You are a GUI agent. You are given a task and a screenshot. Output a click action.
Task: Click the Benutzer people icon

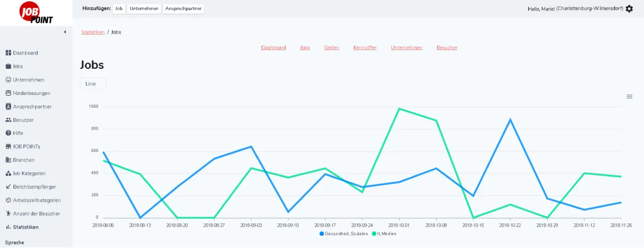[9, 120]
